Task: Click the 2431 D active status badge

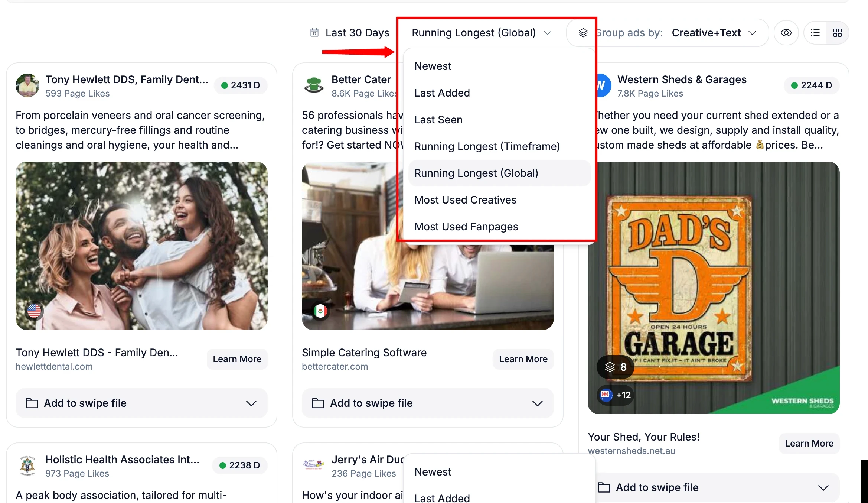Action: tap(241, 85)
